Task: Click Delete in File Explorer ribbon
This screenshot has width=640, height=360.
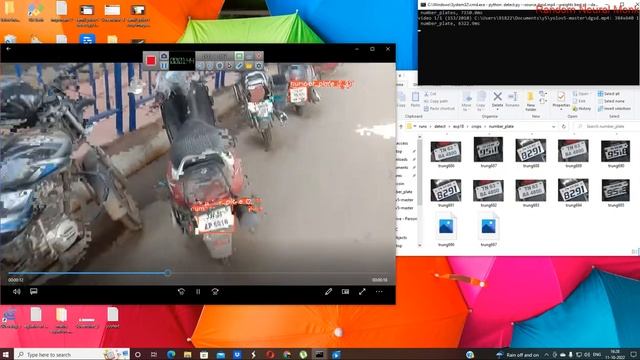Action: pyautogui.click(x=497, y=100)
